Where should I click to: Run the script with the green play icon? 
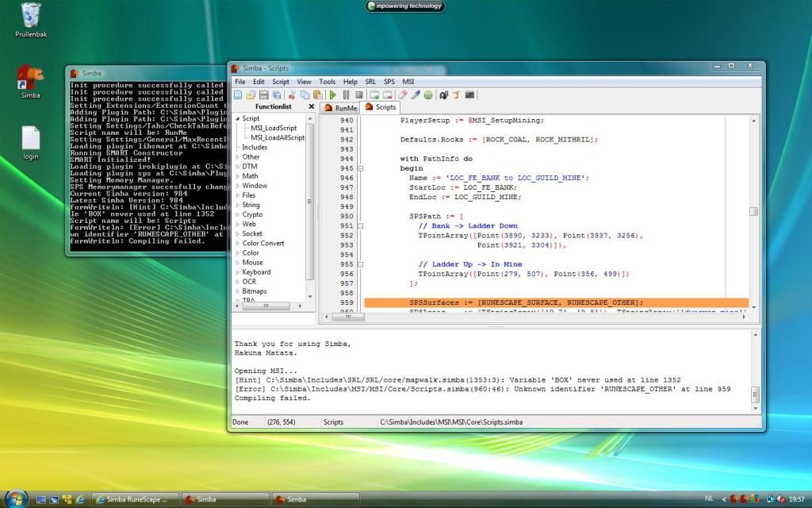[333, 95]
